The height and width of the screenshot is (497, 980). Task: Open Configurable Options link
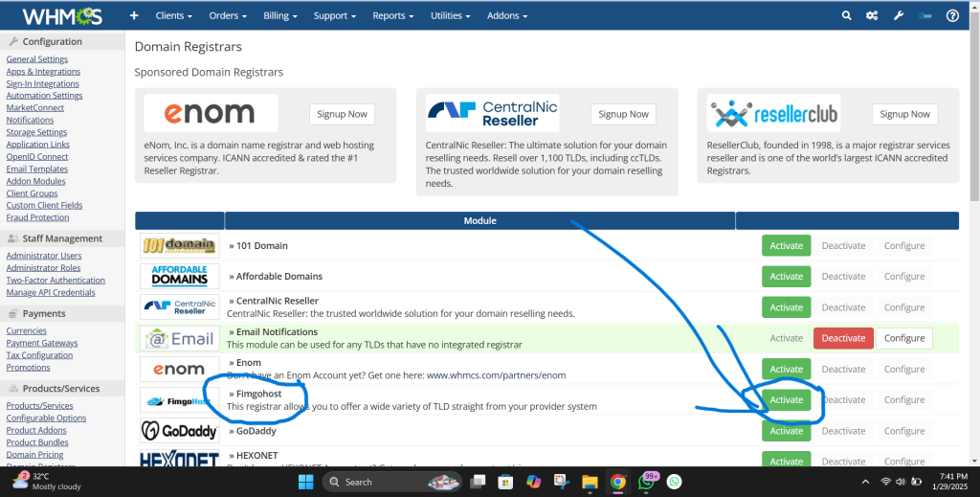point(46,418)
